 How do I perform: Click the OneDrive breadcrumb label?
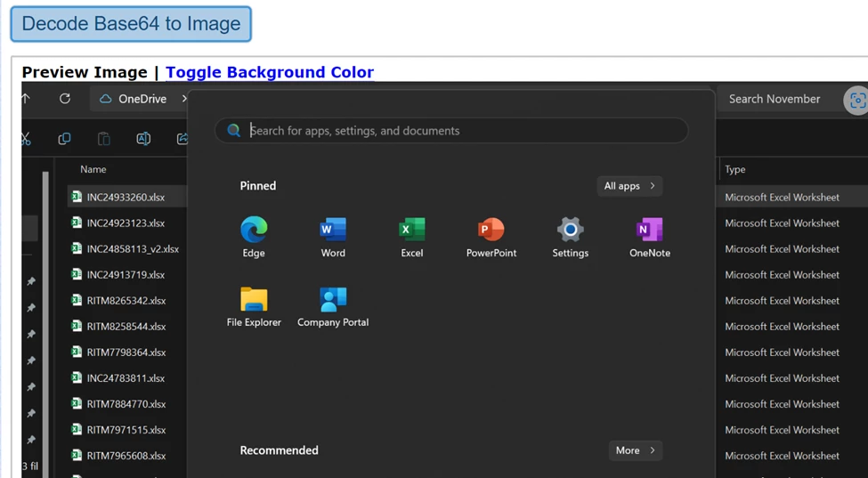coord(142,99)
